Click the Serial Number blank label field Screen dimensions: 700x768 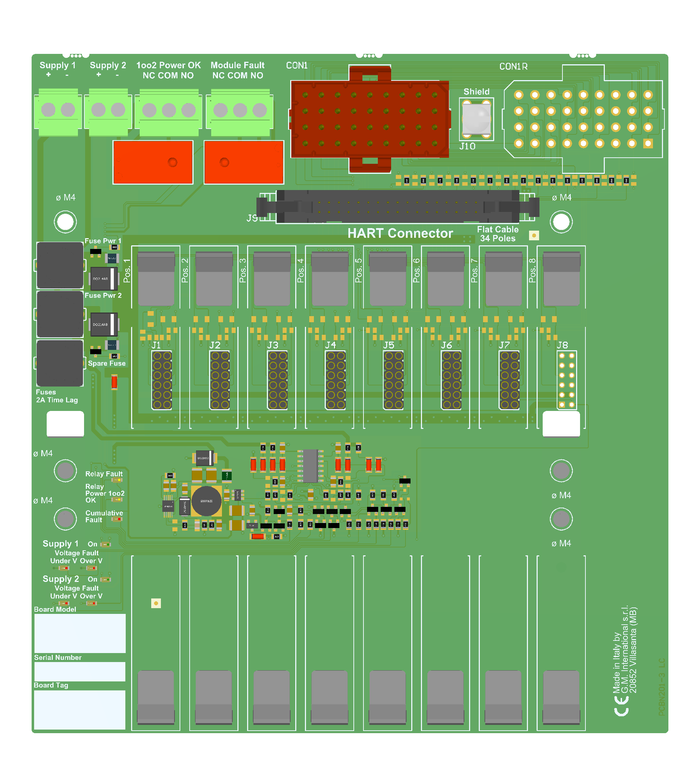80,671
